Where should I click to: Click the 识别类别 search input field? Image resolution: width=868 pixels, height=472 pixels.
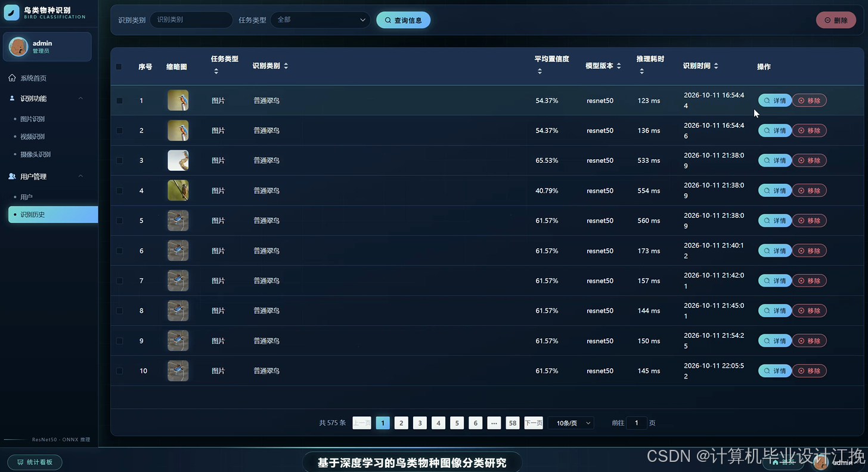point(191,20)
